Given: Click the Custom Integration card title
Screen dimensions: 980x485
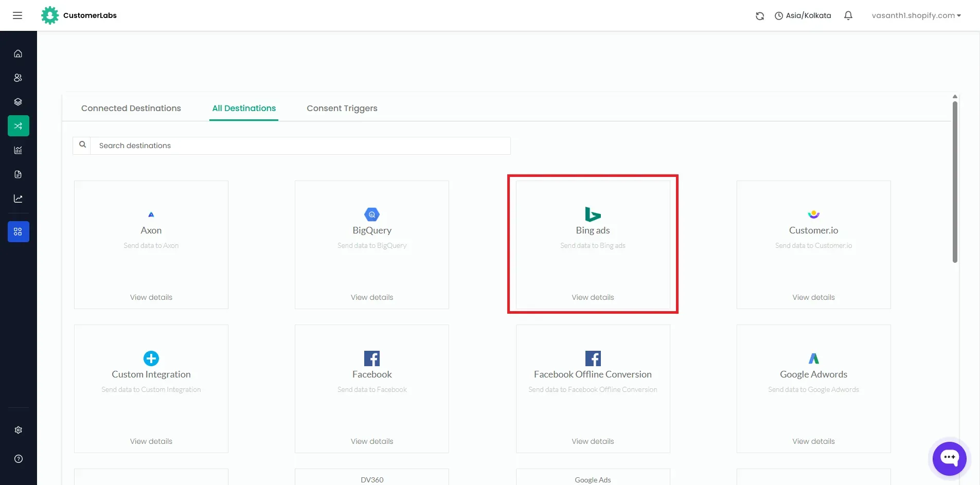Looking at the screenshot, I should (151, 374).
